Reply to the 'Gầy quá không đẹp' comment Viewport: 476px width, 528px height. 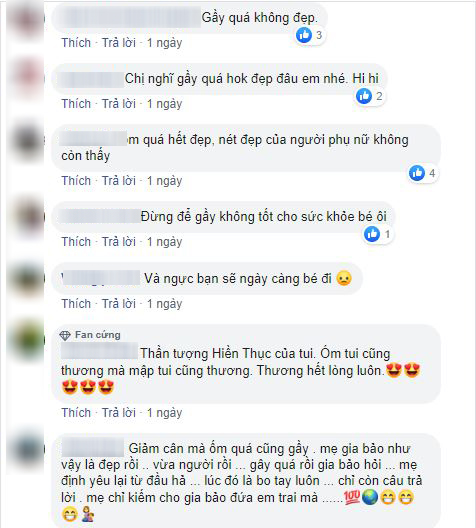tap(119, 43)
